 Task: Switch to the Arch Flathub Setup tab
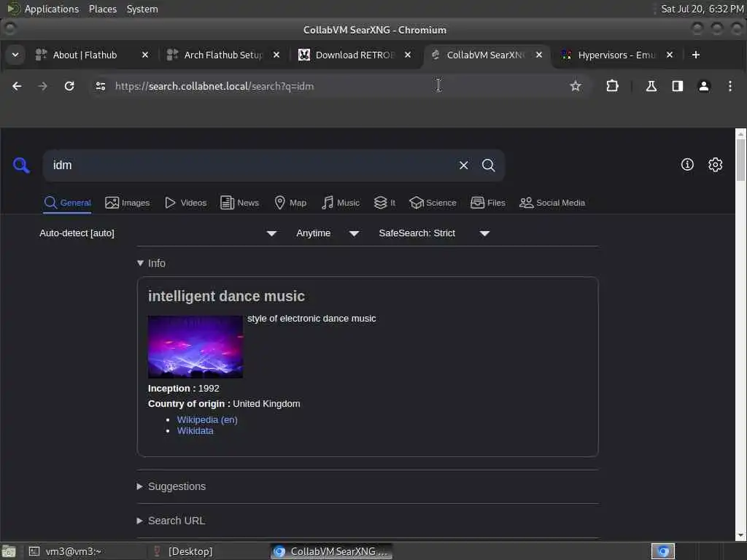(223, 55)
